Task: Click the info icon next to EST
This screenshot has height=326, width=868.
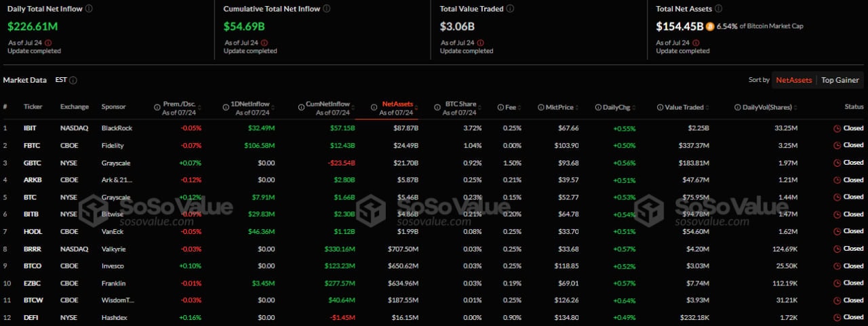Action: point(73,80)
